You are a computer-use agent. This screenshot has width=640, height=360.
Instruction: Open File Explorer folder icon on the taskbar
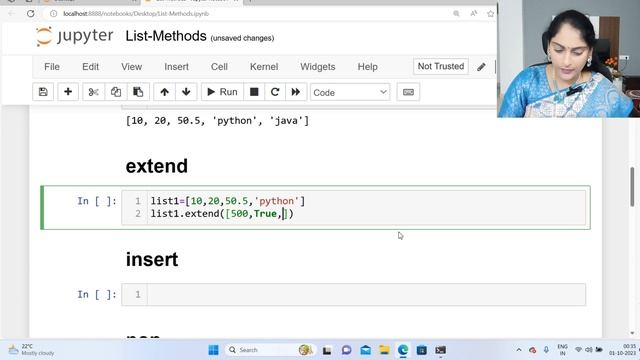click(384, 350)
